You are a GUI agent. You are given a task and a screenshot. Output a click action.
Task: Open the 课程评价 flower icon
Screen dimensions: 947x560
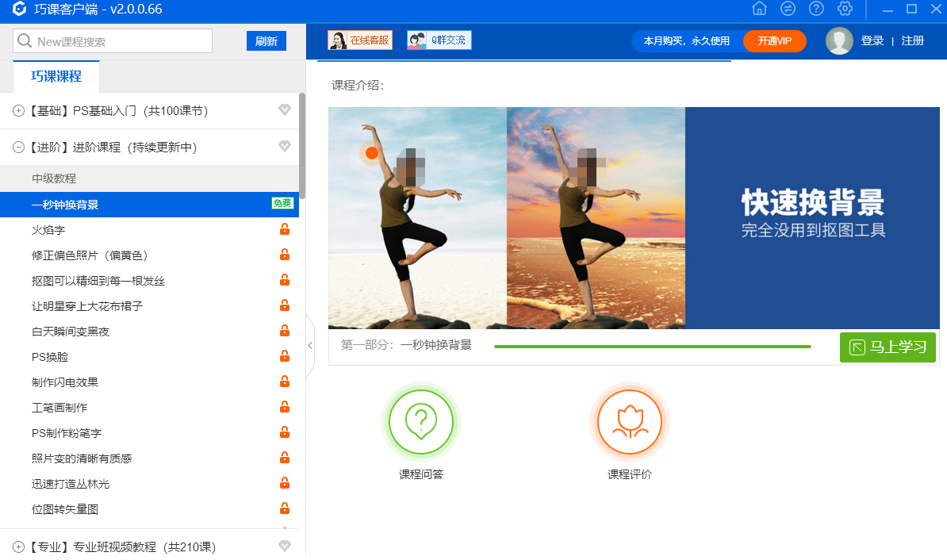pos(630,421)
